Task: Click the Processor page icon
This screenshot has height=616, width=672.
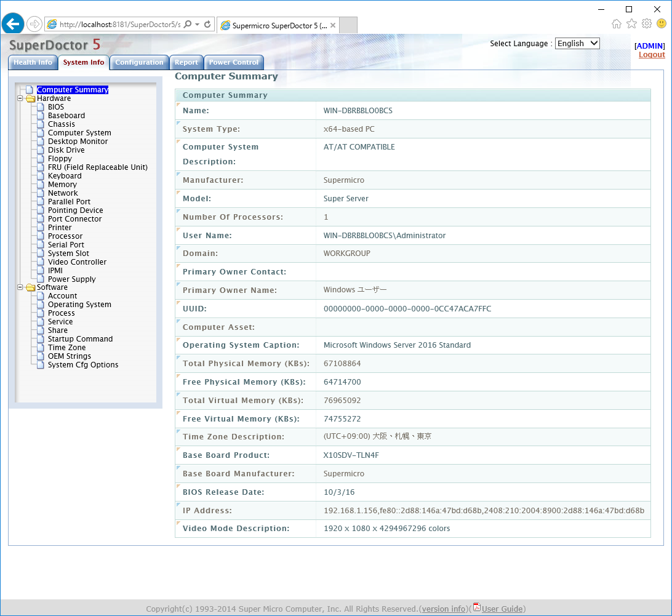Action: coord(40,236)
